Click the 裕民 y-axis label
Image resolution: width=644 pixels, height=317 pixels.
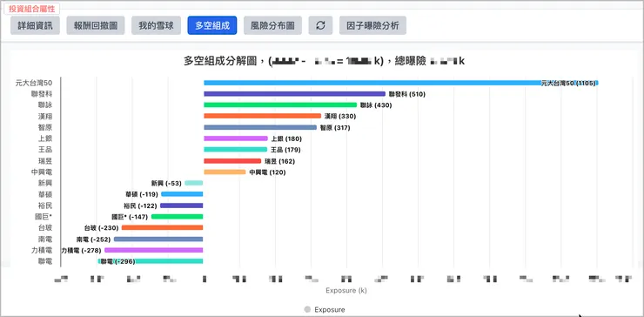(45, 206)
